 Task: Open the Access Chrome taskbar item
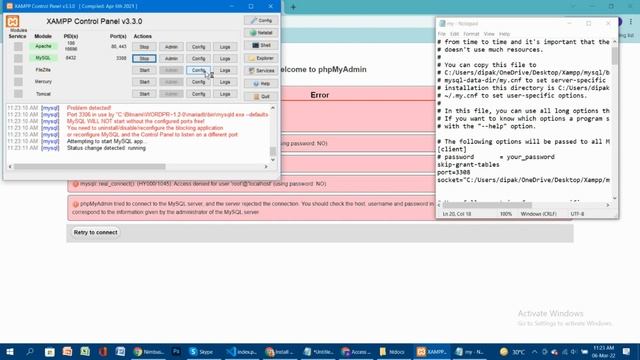[356, 351]
